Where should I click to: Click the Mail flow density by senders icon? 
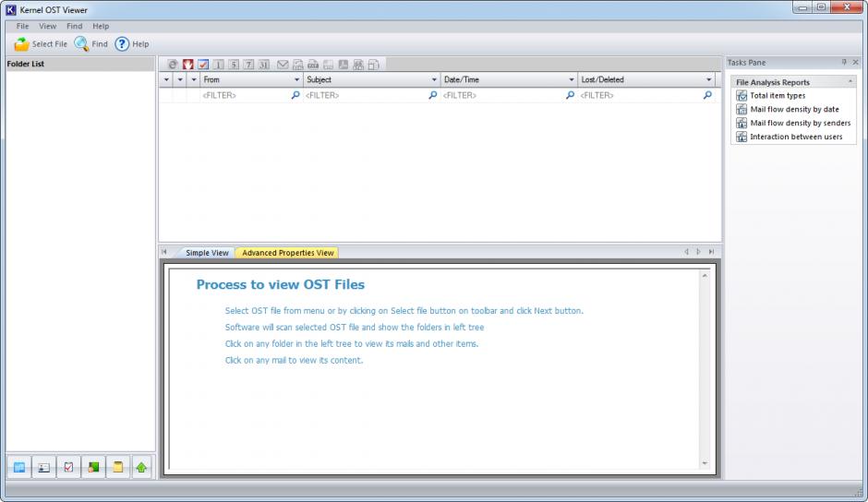[x=741, y=123]
